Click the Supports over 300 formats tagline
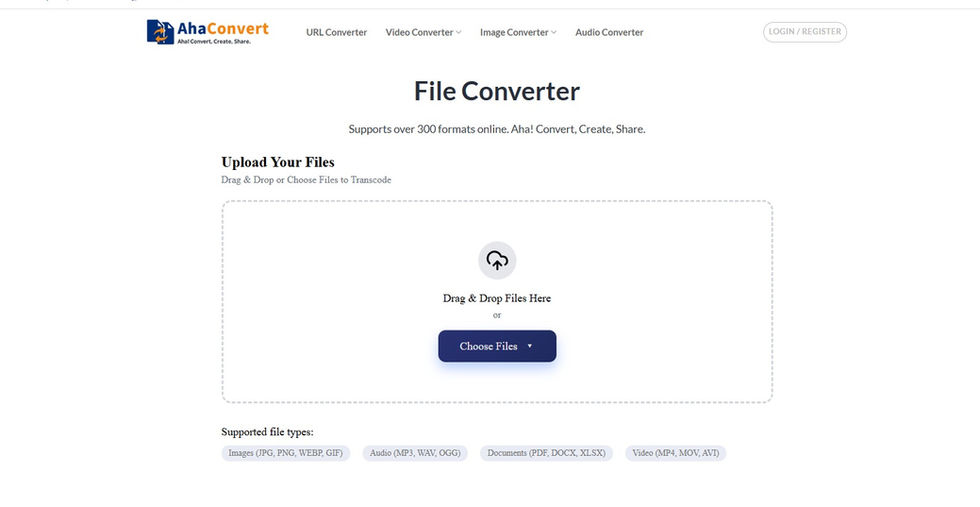 coord(497,129)
